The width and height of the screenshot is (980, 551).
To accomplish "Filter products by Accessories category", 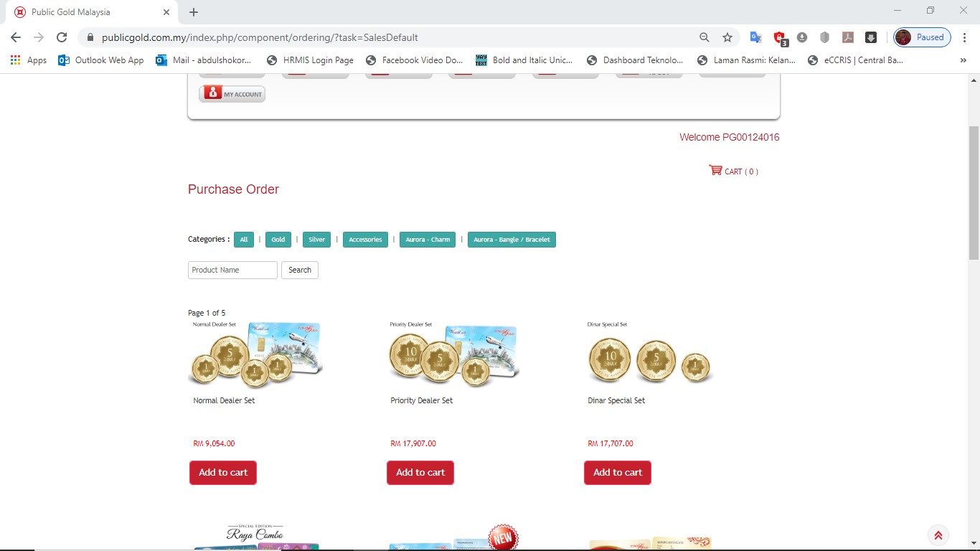I will pyautogui.click(x=365, y=240).
